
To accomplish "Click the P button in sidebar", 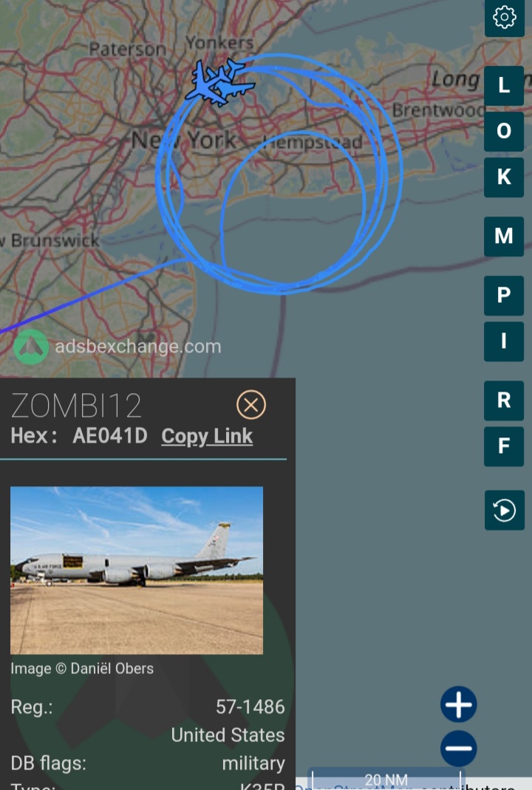I will click(x=504, y=296).
